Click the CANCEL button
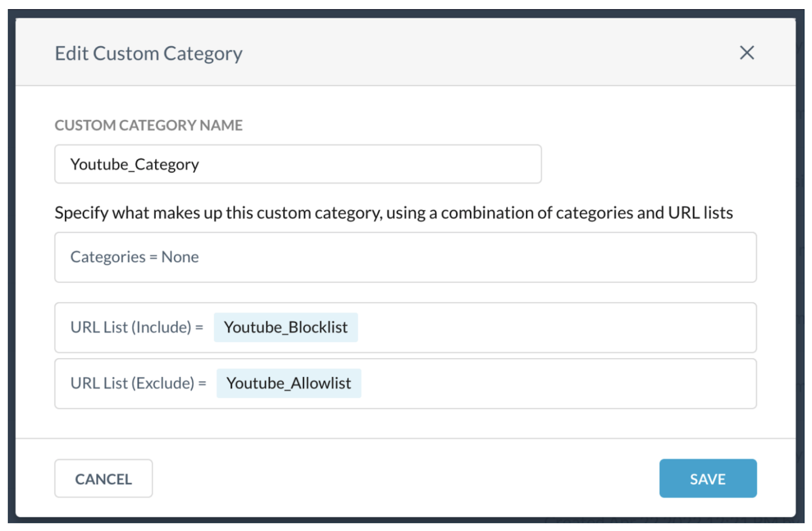The width and height of the screenshot is (812, 531). [x=104, y=478]
